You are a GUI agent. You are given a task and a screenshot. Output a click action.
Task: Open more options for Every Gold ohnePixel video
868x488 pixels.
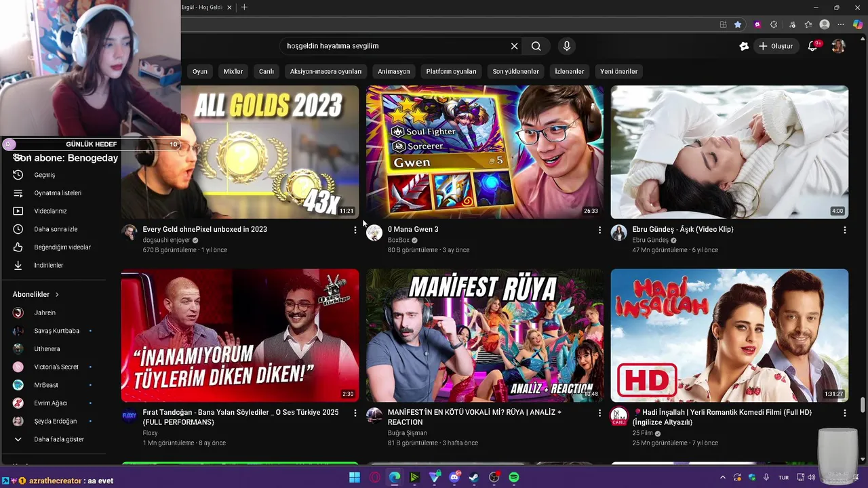(355, 230)
